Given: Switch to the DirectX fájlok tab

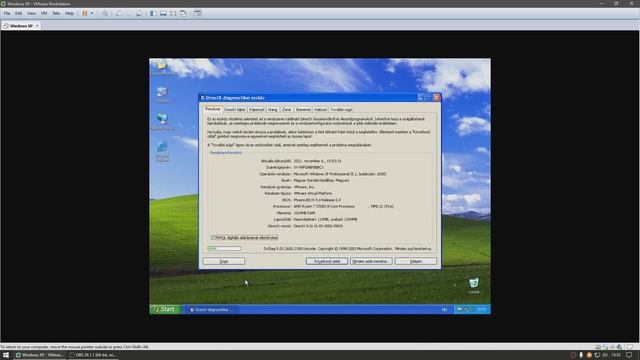Looking at the screenshot, I should pyautogui.click(x=235, y=109).
